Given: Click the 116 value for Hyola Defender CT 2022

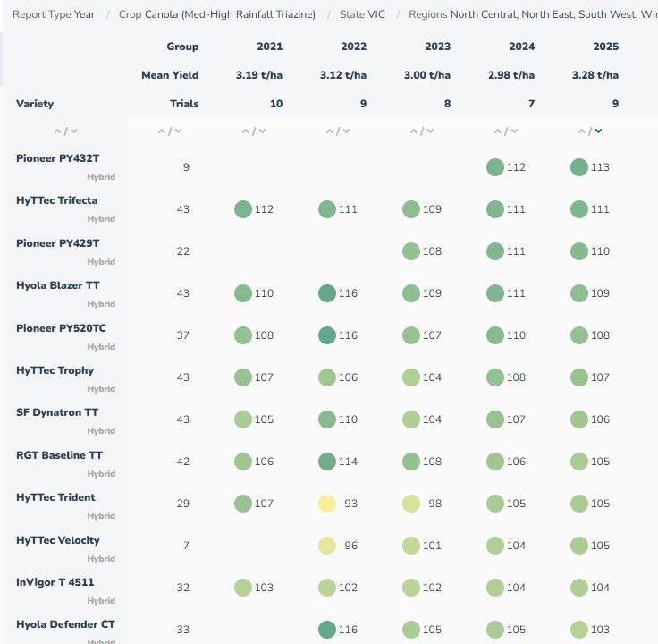Looking at the screenshot, I should click(x=348, y=630).
